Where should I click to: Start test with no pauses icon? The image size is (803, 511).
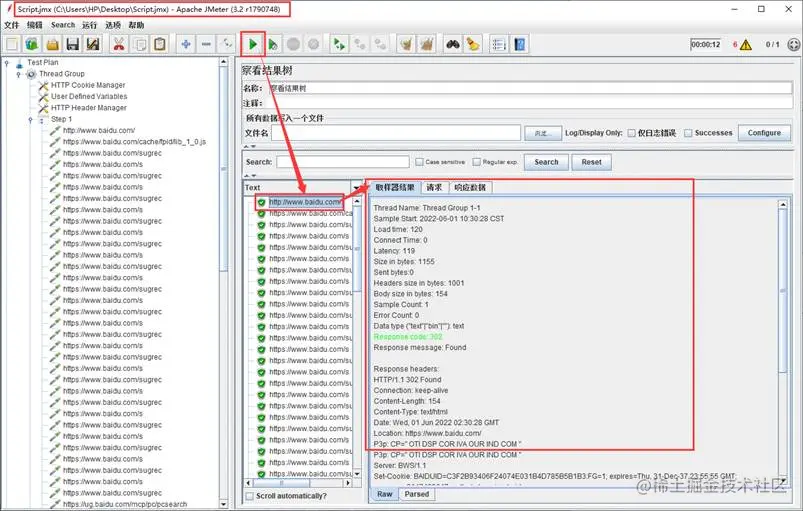(273, 45)
